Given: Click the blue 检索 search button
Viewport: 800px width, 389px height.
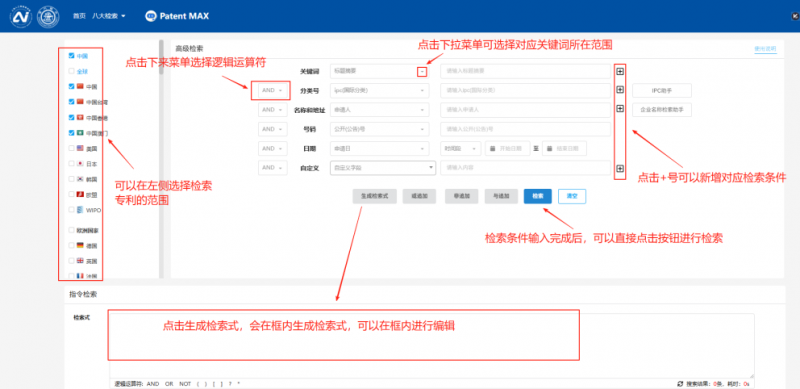Looking at the screenshot, I should (x=538, y=197).
